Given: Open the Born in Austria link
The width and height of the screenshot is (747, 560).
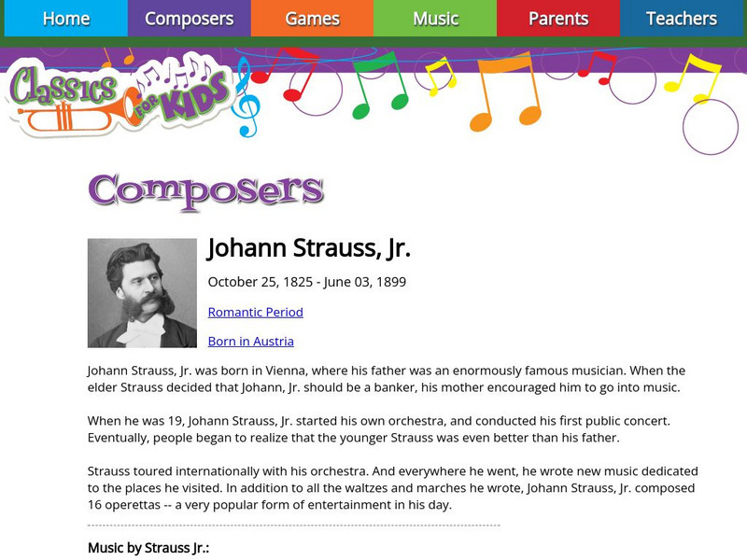Looking at the screenshot, I should 250,341.
